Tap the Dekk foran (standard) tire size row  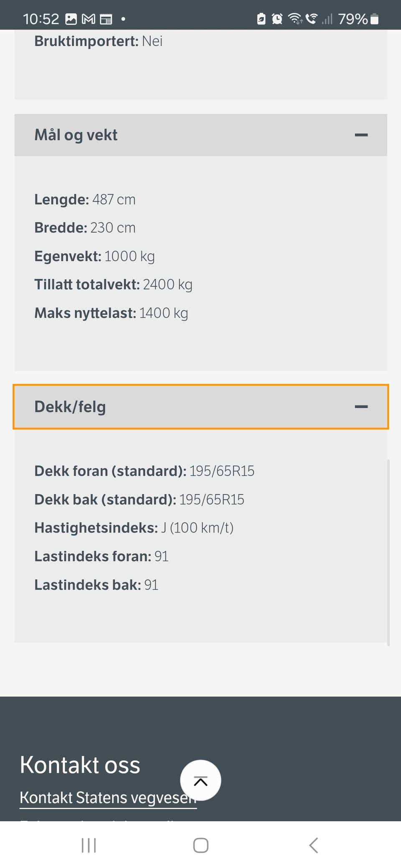pyautogui.click(x=144, y=471)
